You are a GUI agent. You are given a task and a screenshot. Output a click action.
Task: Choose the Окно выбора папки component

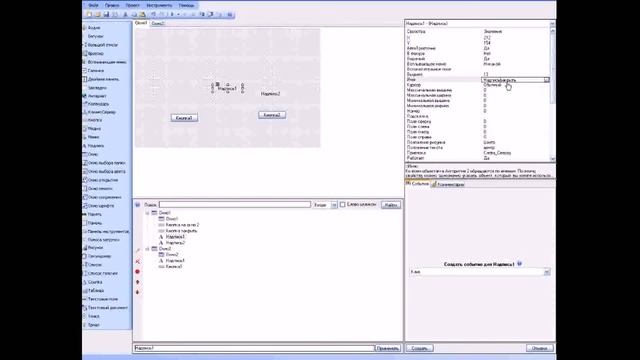(x=106, y=163)
